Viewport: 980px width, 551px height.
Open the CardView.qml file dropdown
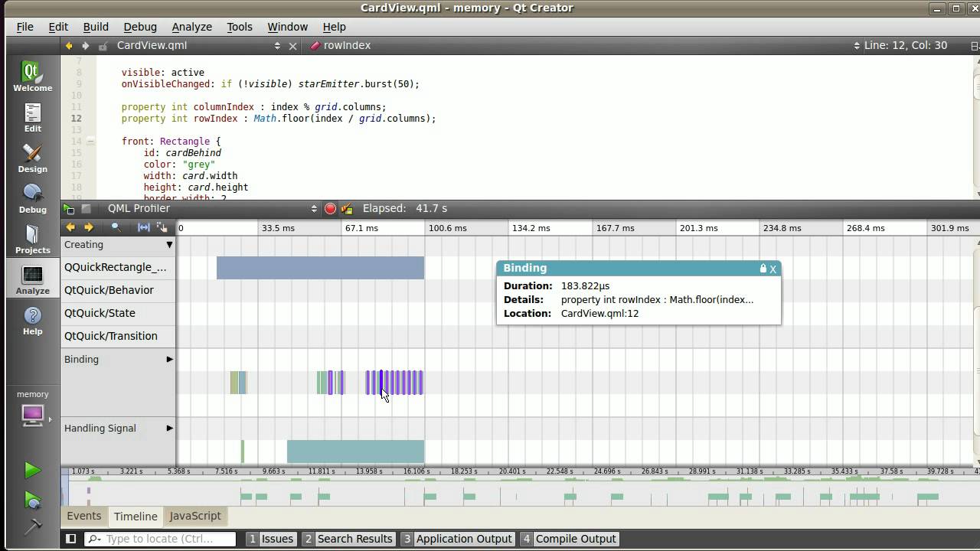click(198, 45)
